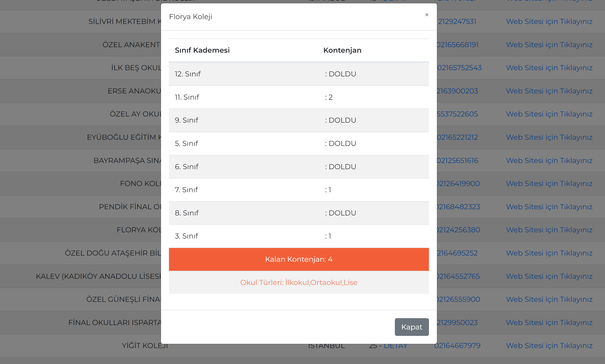Viewport: 605px width, 364px height.
Task: Open DETAY link for Yiğit Koleji
Action: (396, 346)
